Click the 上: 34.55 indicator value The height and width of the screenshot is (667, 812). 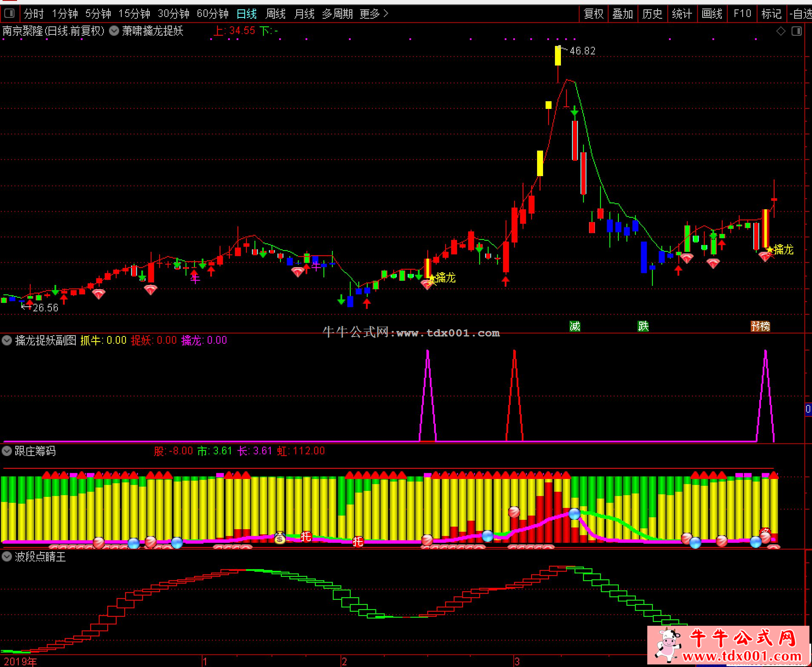[x=234, y=31]
